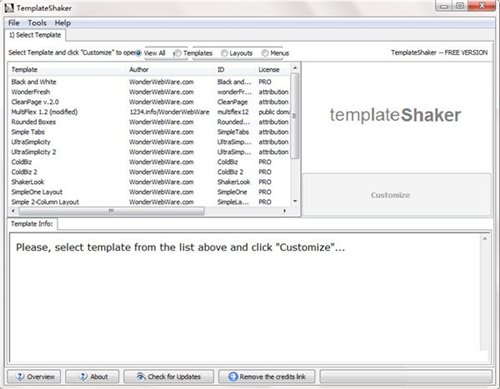Select the ColdBiz template row

149,162
